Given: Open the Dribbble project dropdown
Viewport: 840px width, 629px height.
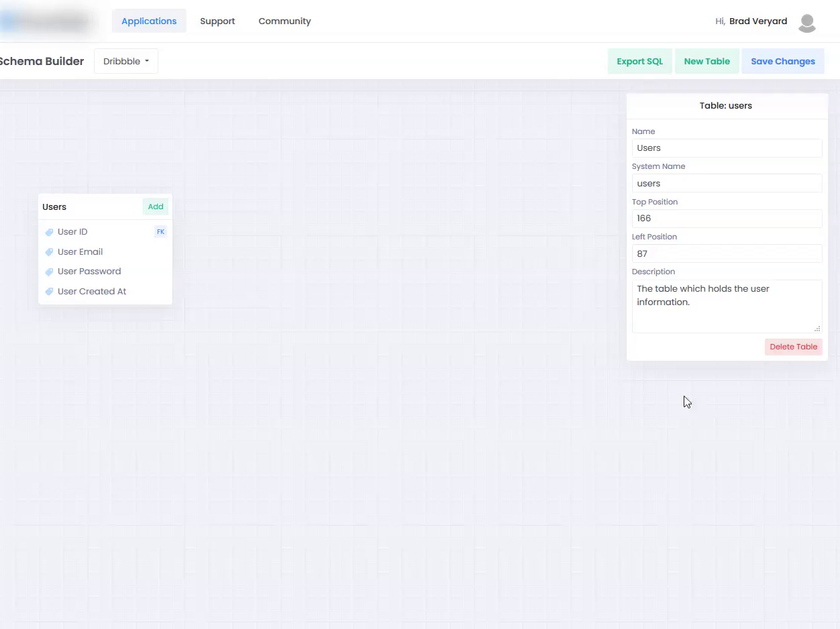Looking at the screenshot, I should click(126, 61).
